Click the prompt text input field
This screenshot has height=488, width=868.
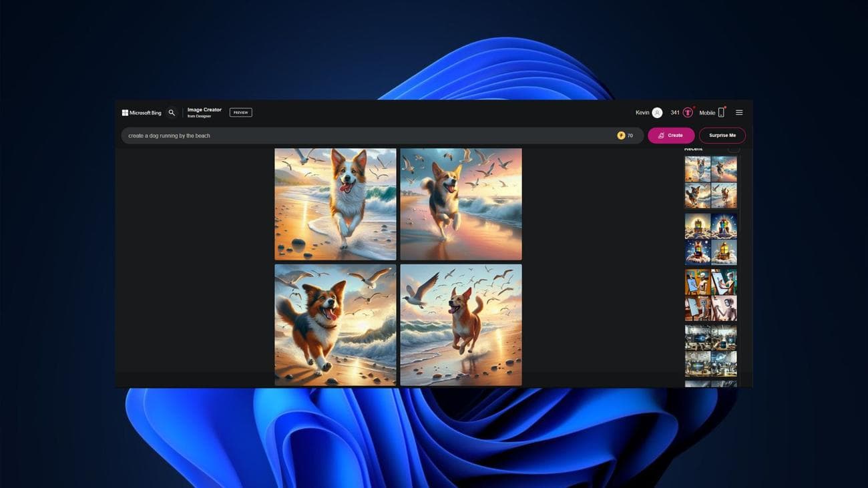coord(367,136)
